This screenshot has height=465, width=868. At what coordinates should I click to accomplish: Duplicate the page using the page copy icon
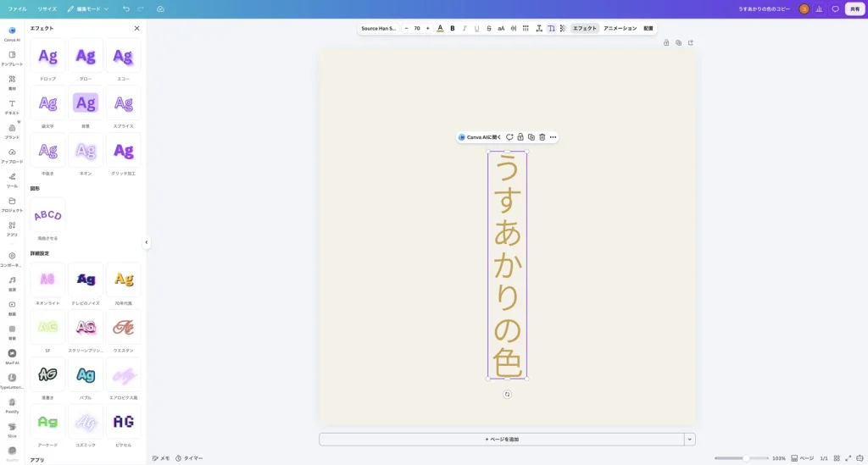678,42
